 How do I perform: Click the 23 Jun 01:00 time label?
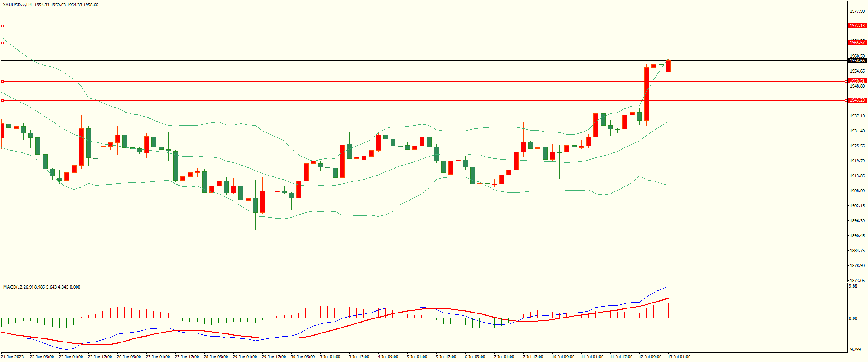pos(71,357)
